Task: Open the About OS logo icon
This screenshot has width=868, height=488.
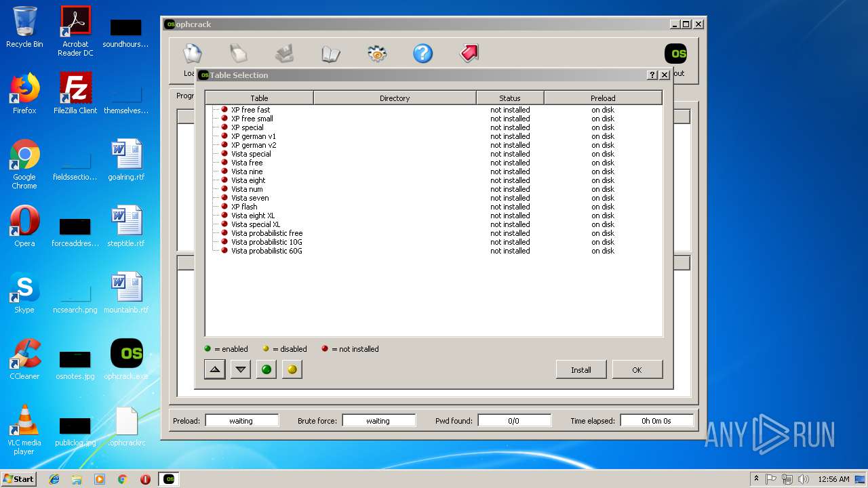Action: [675, 54]
